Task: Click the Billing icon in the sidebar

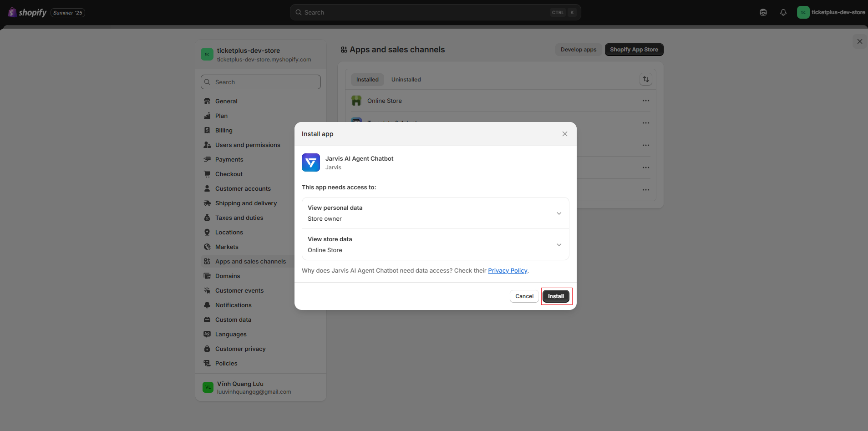Action: tap(207, 130)
